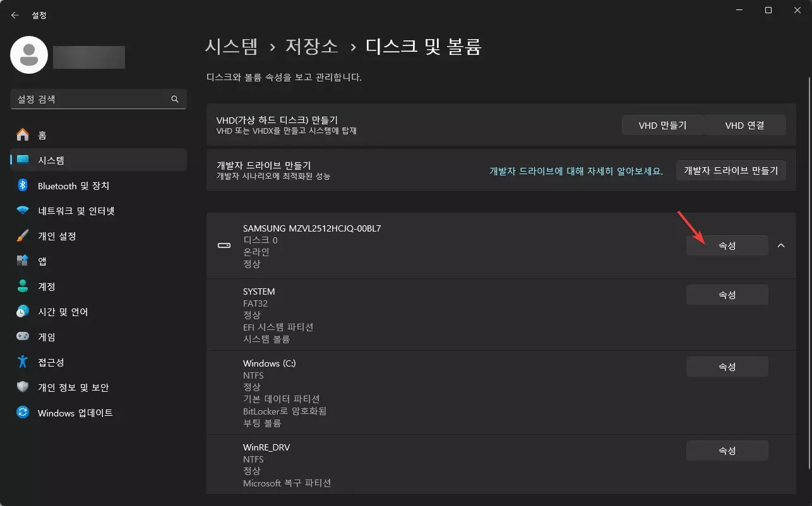Open 시간 및 언어 settings
The width and height of the screenshot is (812, 506).
(63, 311)
